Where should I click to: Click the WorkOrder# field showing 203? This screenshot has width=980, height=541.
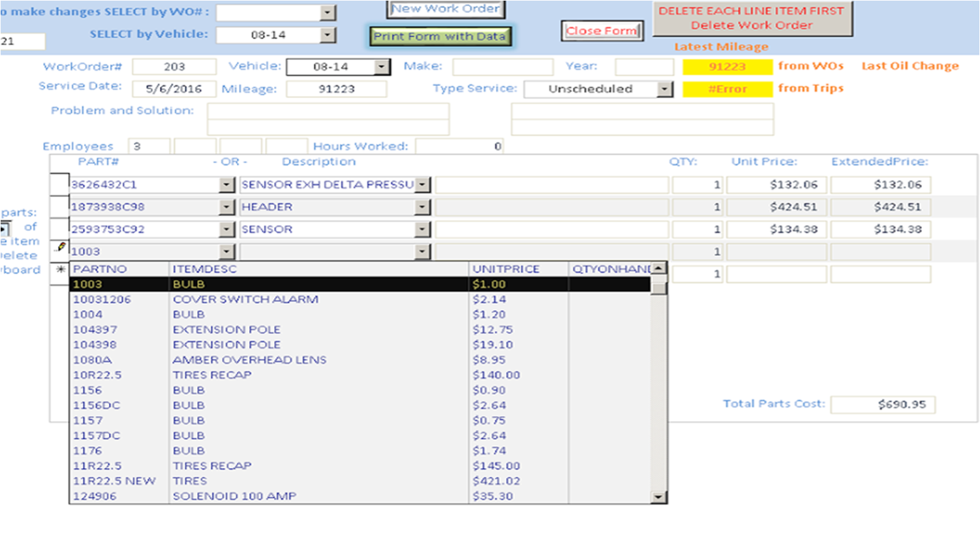coord(174,67)
